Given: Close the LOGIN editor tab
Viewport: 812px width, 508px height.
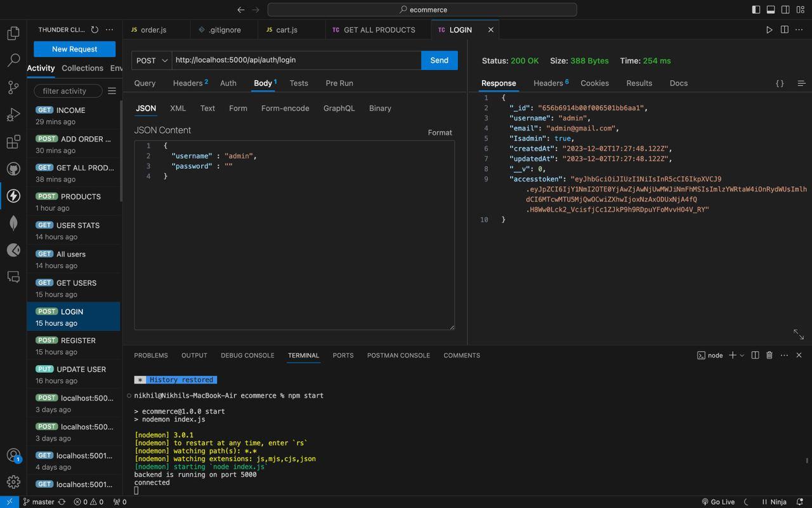Looking at the screenshot, I should click(490, 30).
